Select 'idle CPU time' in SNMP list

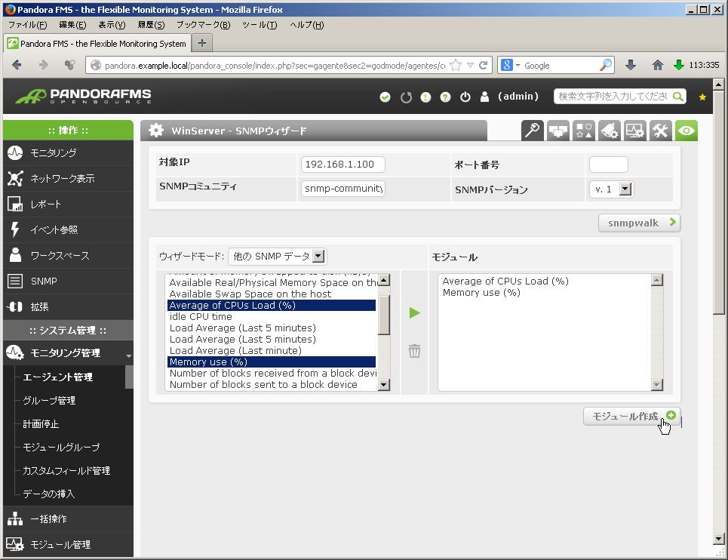pyautogui.click(x=271, y=317)
